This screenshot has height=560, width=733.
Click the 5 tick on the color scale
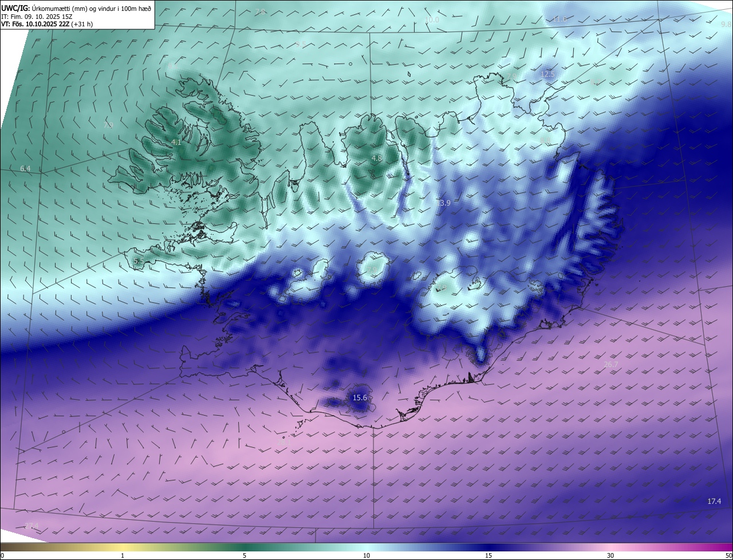click(x=245, y=555)
